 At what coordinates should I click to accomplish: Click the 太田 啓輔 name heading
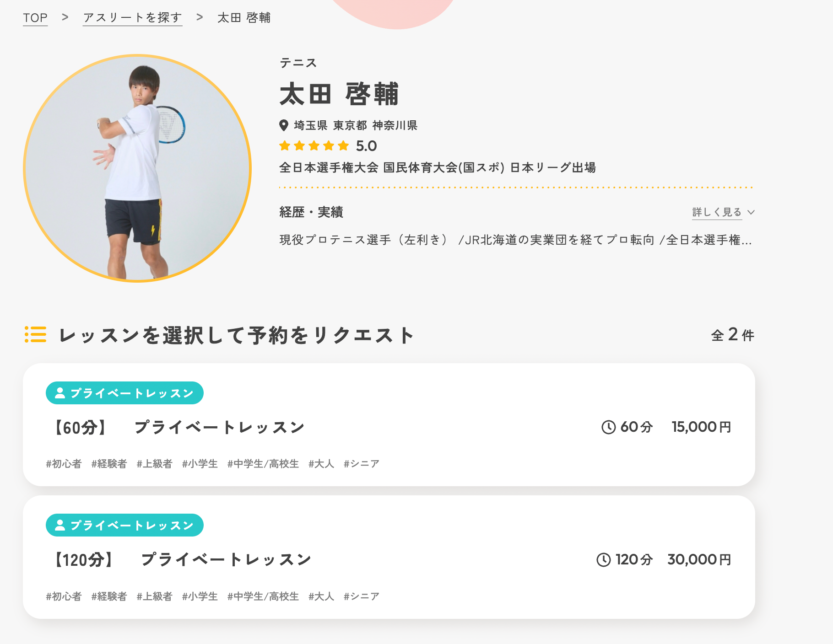(x=339, y=94)
